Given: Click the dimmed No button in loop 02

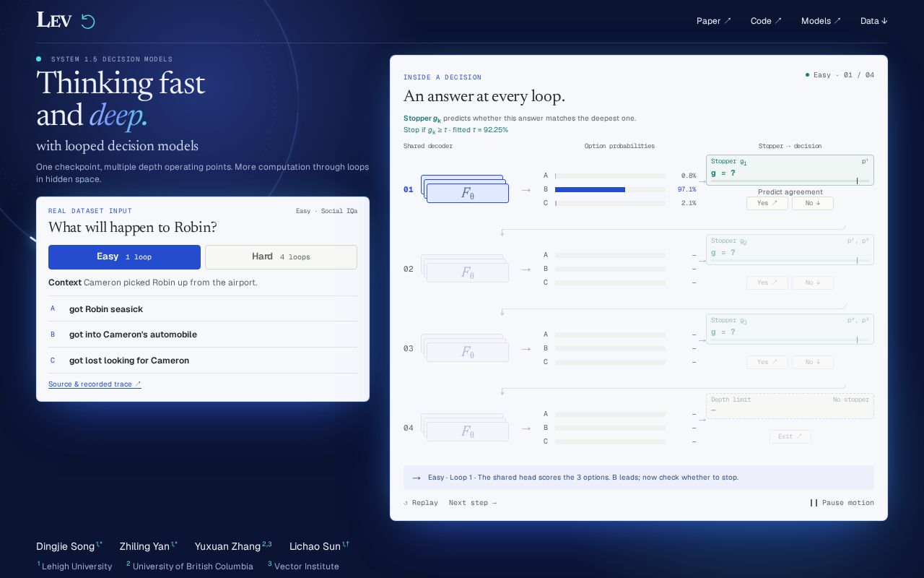Looking at the screenshot, I should (813, 283).
